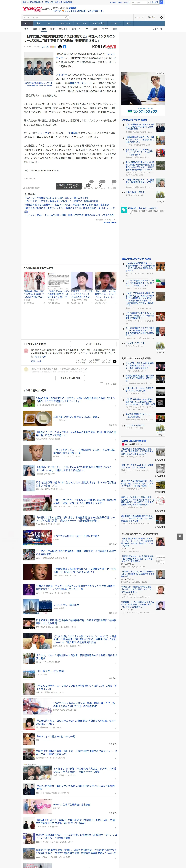Viewport: 186px width, 868px height.
Task: Select スポーツ category
Action: (x=76, y=29)
